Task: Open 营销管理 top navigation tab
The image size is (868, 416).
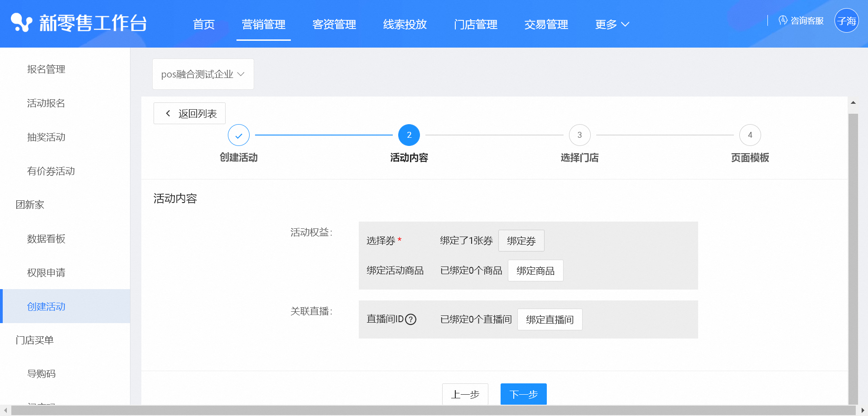Action: pos(263,24)
